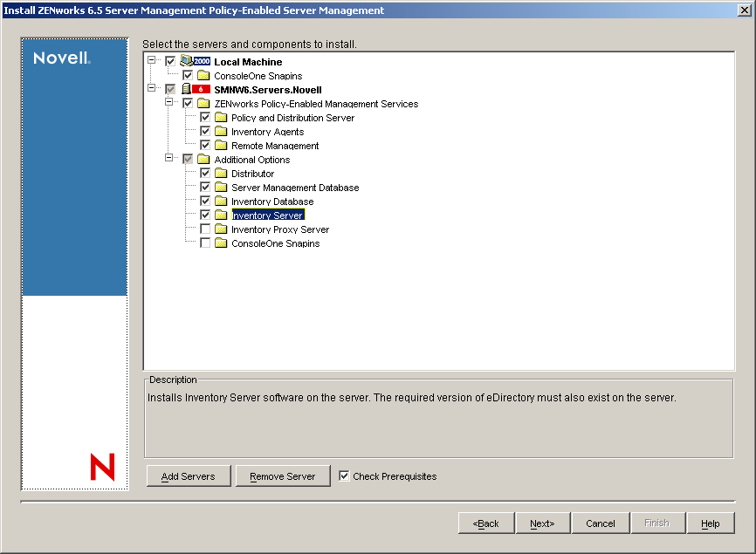Click the Policy and Distribution Server folder icon

point(221,117)
